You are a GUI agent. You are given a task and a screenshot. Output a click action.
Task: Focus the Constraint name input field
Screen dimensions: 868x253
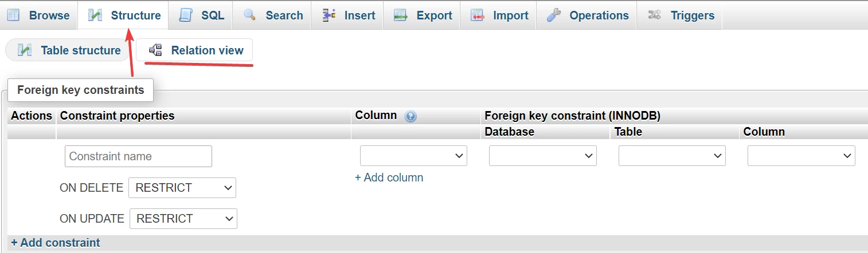[138, 156]
